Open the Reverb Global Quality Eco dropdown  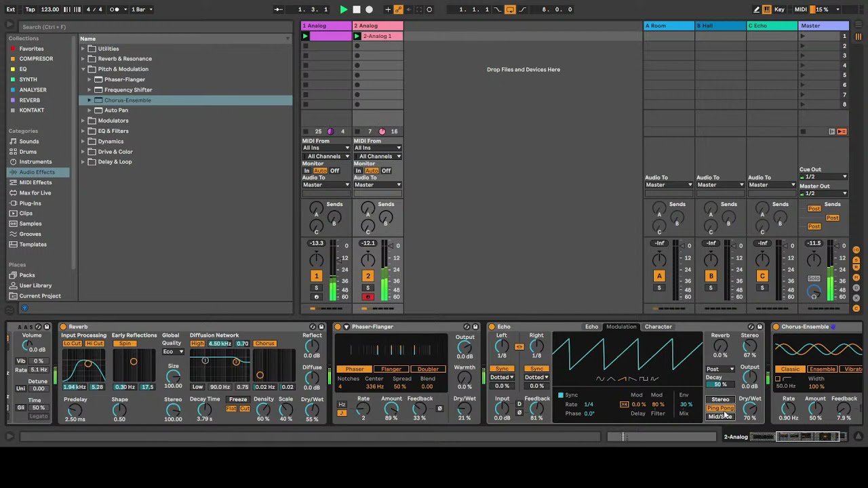pos(173,352)
